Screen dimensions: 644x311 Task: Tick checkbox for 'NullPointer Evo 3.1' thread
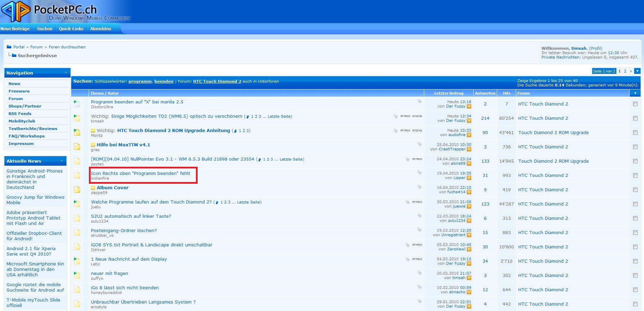pos(635,161)
